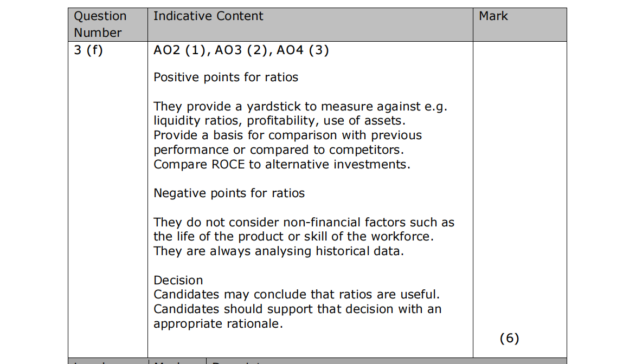
Task: Click the "Indicative Content" column header
Action: click(x=208, y=16)
